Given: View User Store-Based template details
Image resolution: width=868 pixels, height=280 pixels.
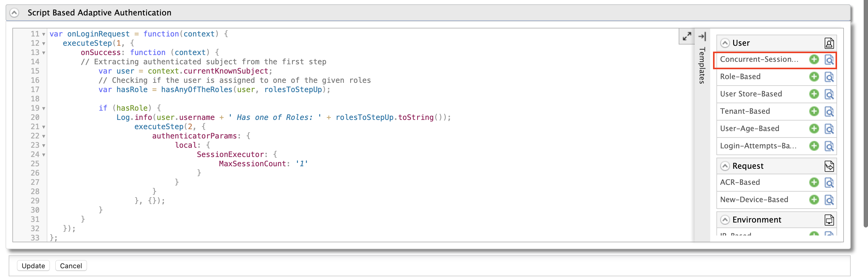Looking at the screenshot, I should tap(829, 94).
